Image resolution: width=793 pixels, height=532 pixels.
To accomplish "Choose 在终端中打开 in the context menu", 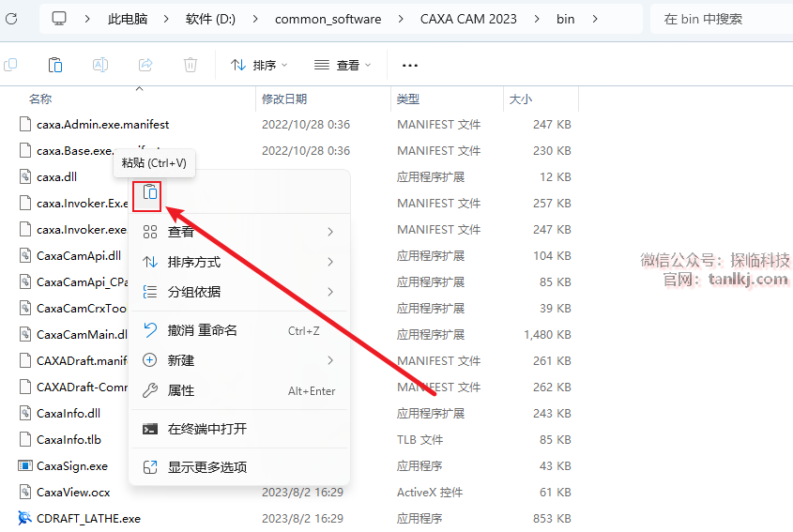I will click(239, 429).
